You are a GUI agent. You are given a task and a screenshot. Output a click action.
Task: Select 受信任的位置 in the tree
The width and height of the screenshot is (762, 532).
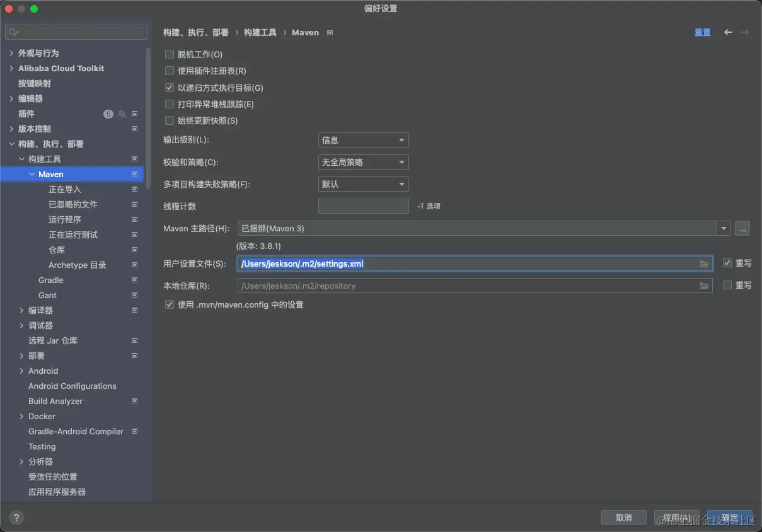point(53,477)
